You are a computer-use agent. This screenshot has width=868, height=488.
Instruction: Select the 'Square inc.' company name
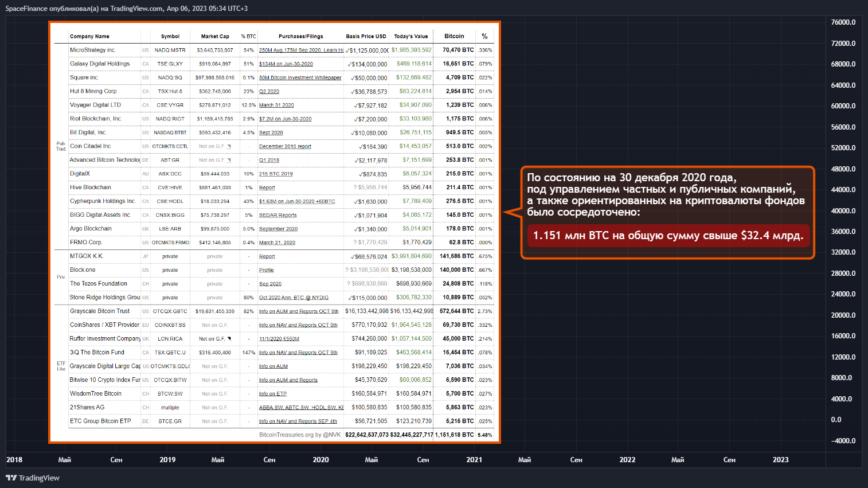pos(84,77)
